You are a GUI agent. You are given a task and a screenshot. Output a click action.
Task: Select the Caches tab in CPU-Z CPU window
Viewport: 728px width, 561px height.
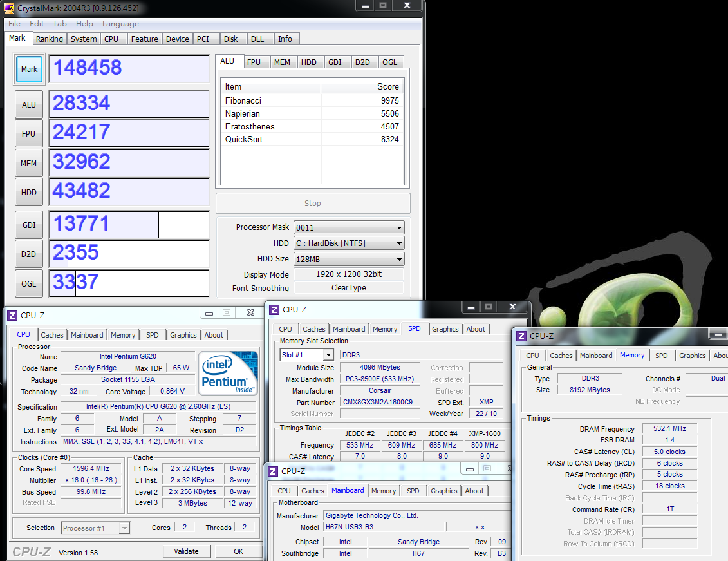[52, 335]
